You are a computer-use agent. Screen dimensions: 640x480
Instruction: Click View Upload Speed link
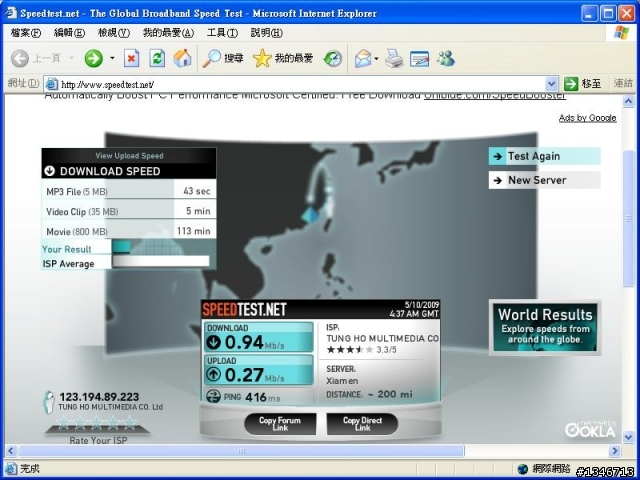click(x=129, y=156)
